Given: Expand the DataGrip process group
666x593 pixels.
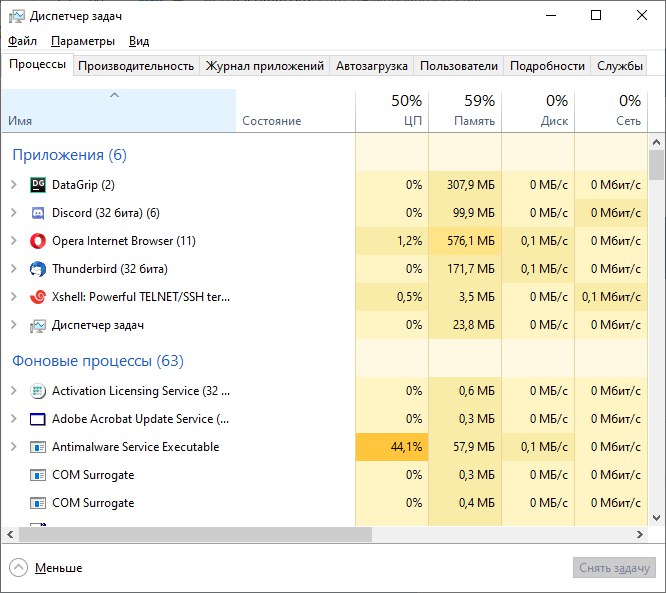Looking at the screenshot, I should pyautogui.click(x=14, y=184).
